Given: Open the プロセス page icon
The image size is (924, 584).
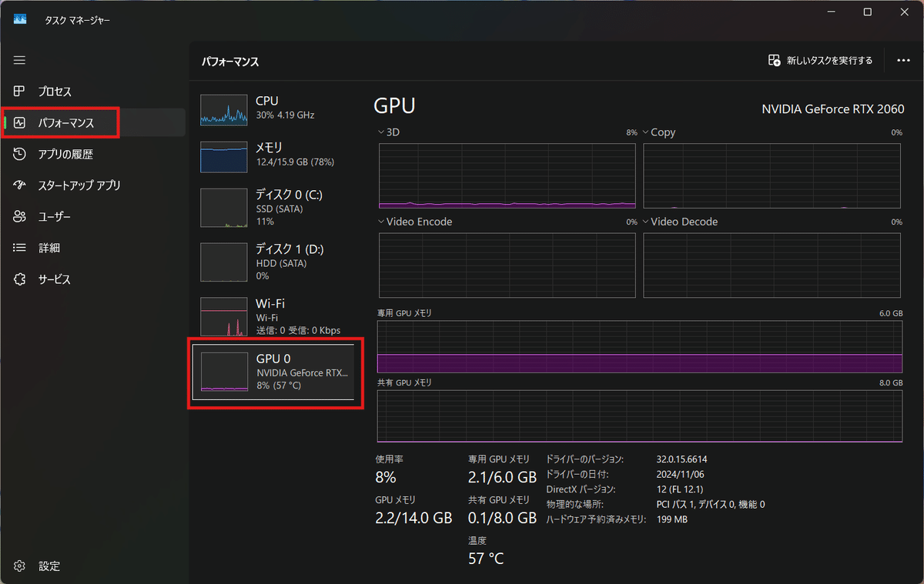Looking at the screenshot, I should click(x=20, y=92).
